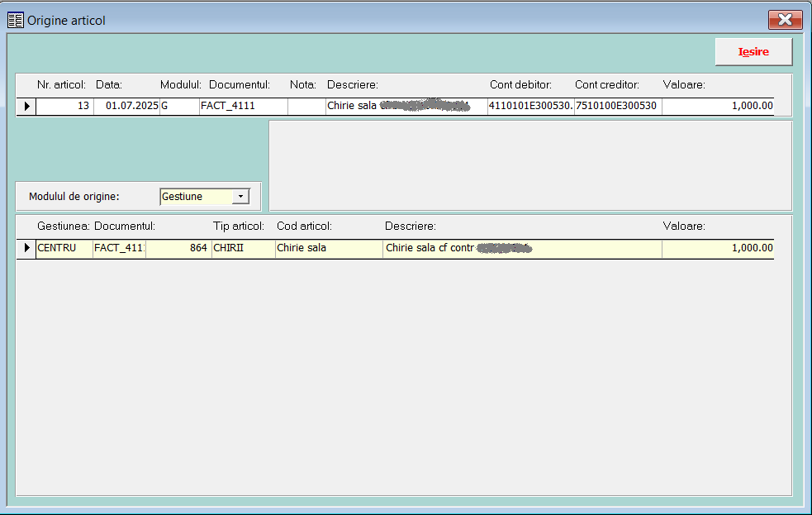Click the Cont creditor cell 7510100E300530
Screen dimensions: 812x515
click(x=617, y=106)
